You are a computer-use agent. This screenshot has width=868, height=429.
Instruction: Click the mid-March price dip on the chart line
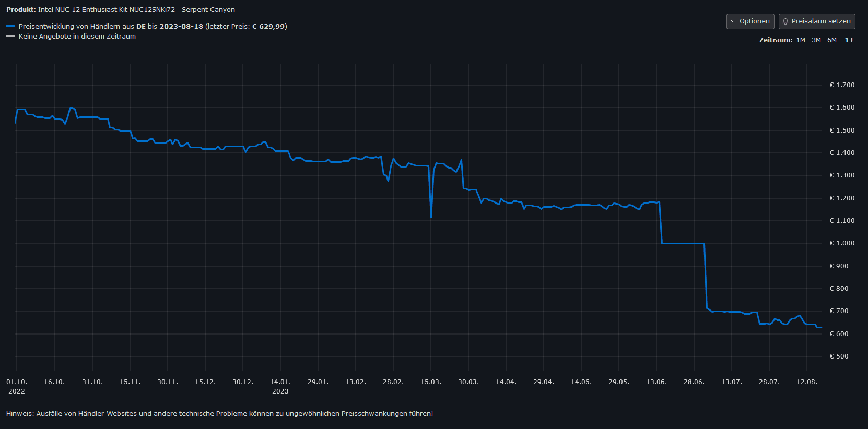(x=431, y=217)
